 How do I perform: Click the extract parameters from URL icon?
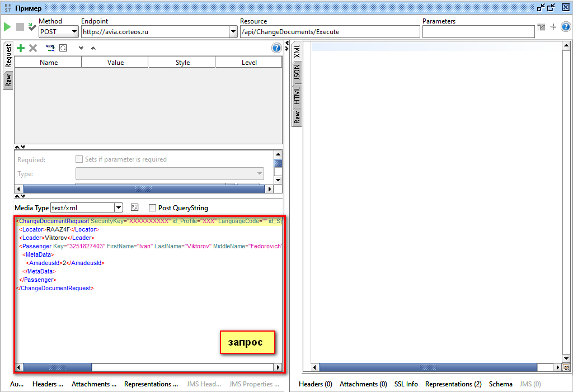50,48
